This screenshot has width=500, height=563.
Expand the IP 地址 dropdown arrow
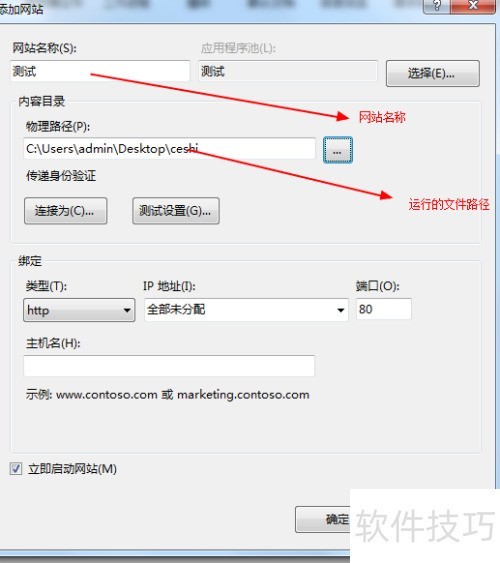click(x=340, y=310)
